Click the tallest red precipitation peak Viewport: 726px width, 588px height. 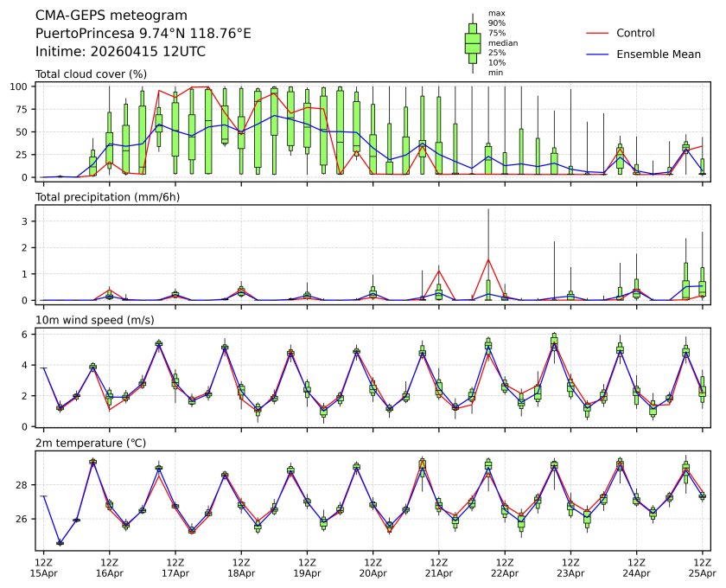(488, 259)
